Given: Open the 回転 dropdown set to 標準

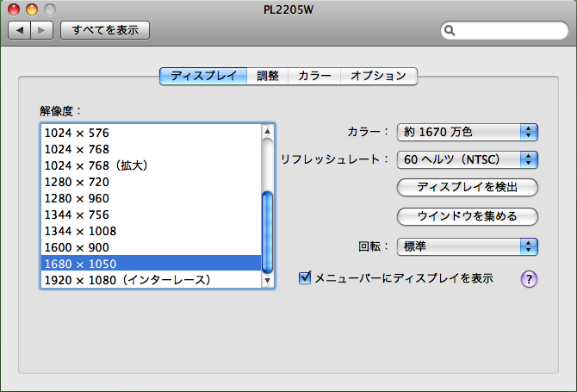Looking at the screenshot, I should (x=468, y=246).
